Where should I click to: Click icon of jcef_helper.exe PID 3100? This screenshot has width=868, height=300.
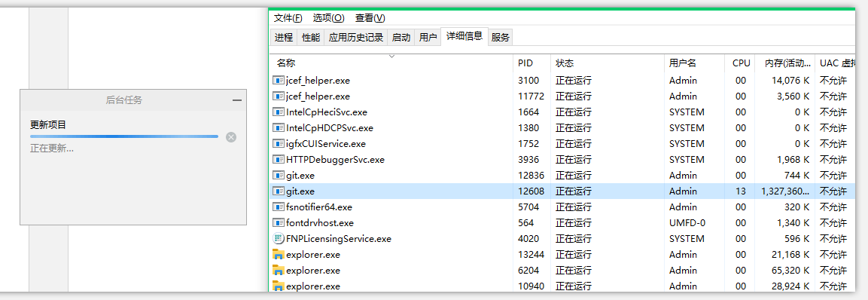(279, 81)
